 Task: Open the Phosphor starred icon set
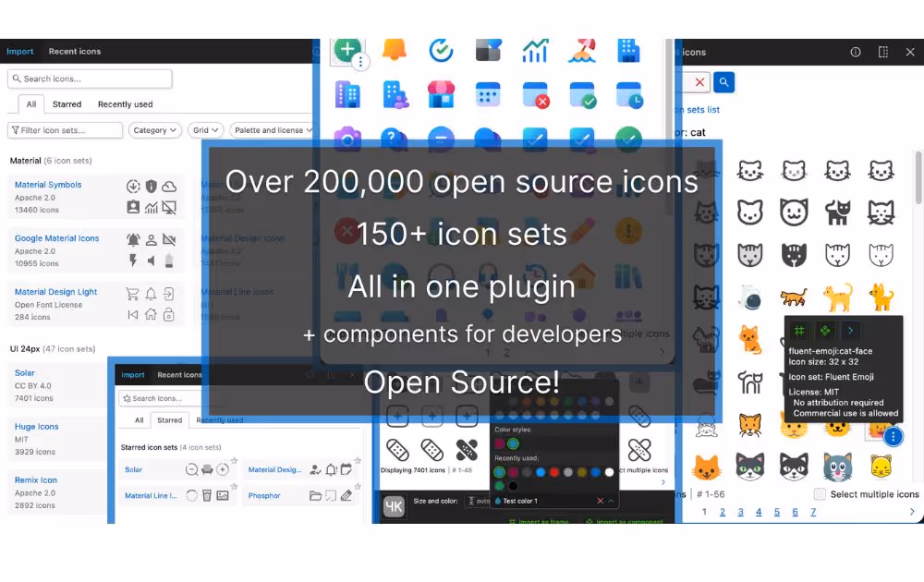264,495
